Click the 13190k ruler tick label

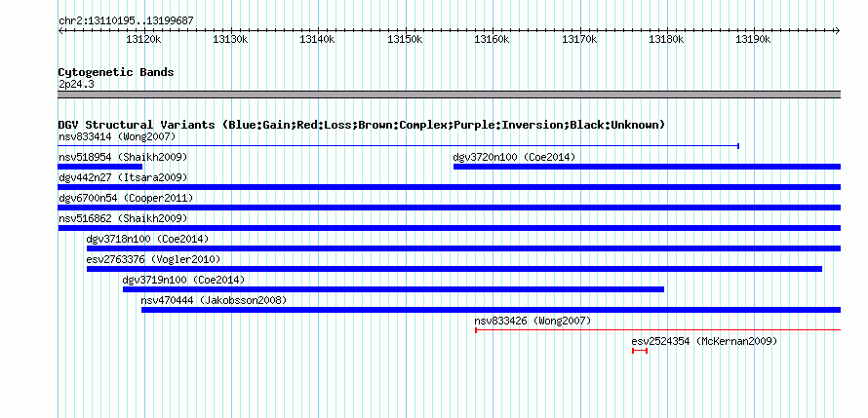(x=754, y=39)
